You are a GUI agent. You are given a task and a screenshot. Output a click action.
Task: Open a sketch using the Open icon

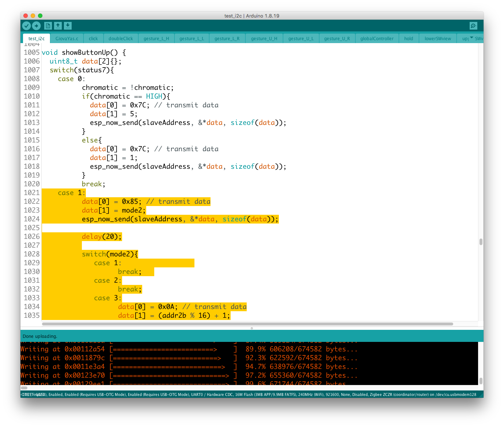pos(58,26)
